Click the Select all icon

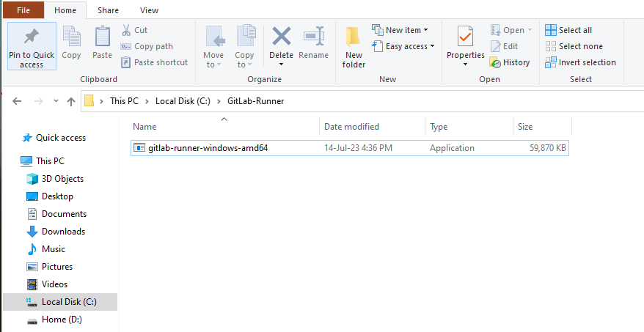[550, 30]
